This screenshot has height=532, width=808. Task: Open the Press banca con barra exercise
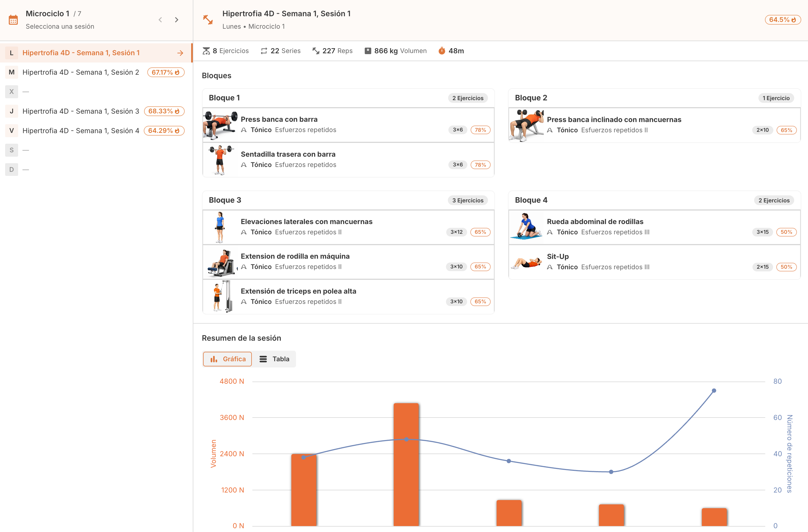279,119
